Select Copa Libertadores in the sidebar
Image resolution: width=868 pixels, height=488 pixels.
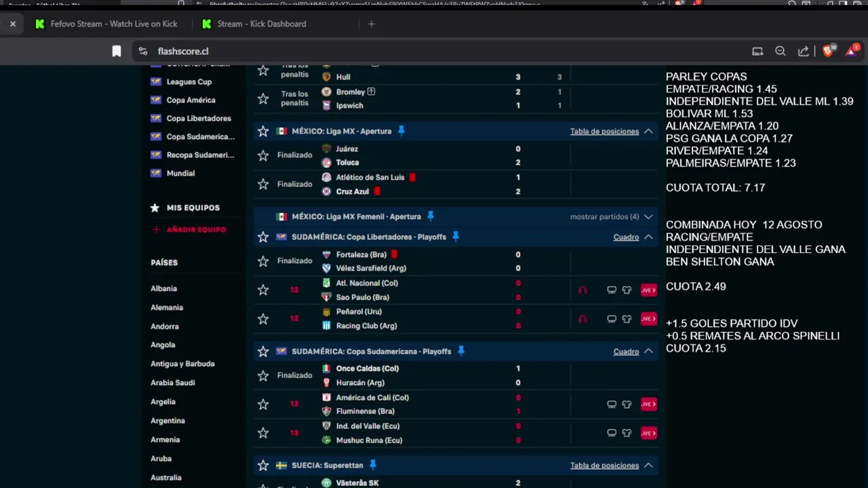point(199,119)
